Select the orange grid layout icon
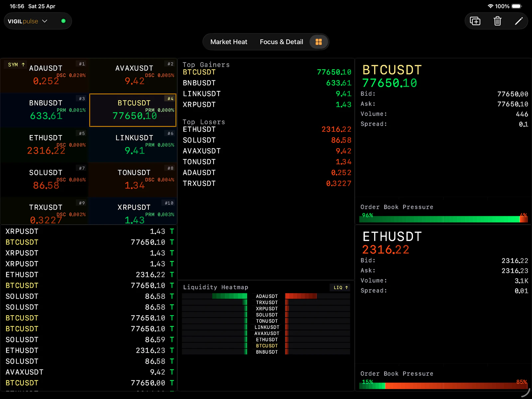 tap(319, 42)
